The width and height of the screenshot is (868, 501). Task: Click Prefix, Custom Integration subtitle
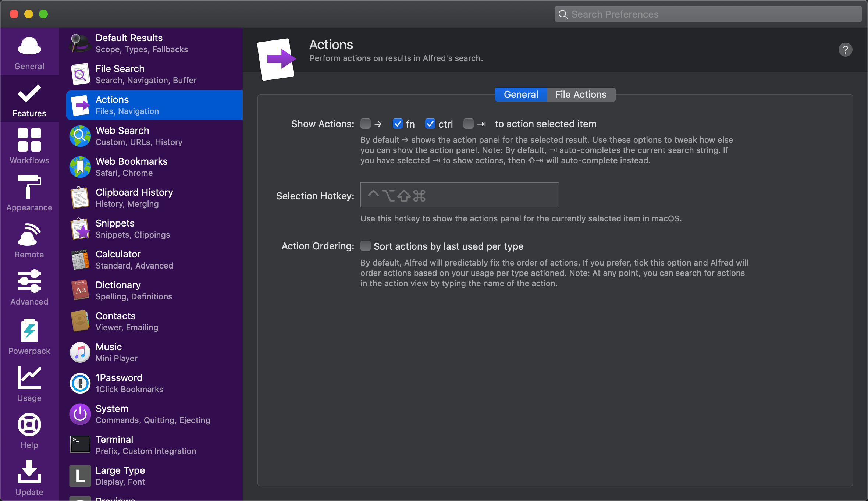[146, 451]
